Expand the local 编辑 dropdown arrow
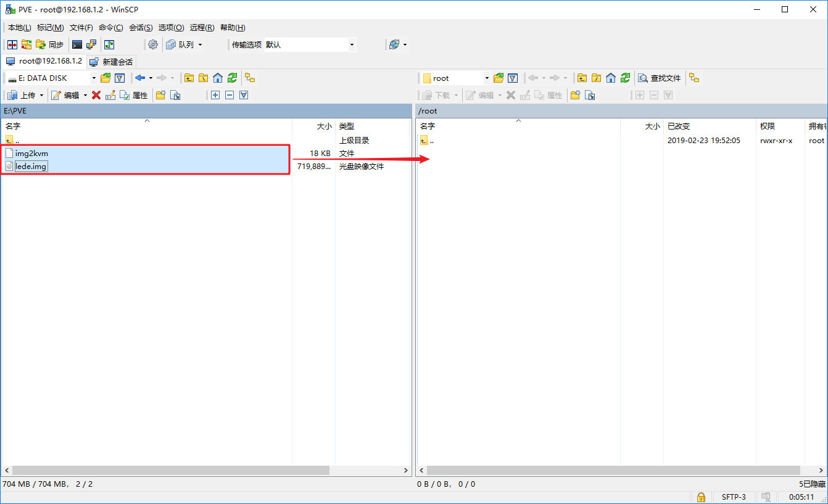Image resolution: width=828 pixels, height=504 pixels. pos(86,95)
